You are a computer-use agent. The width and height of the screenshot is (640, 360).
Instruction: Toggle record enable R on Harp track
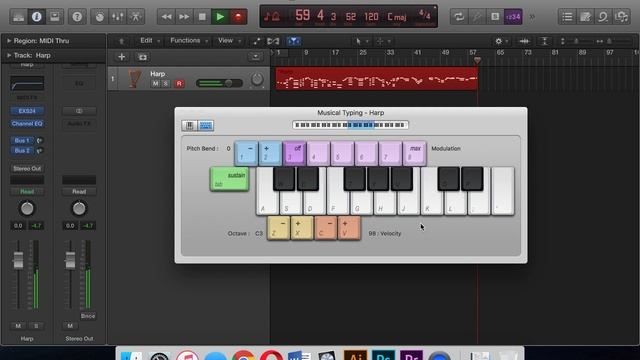tap(179, 83)
